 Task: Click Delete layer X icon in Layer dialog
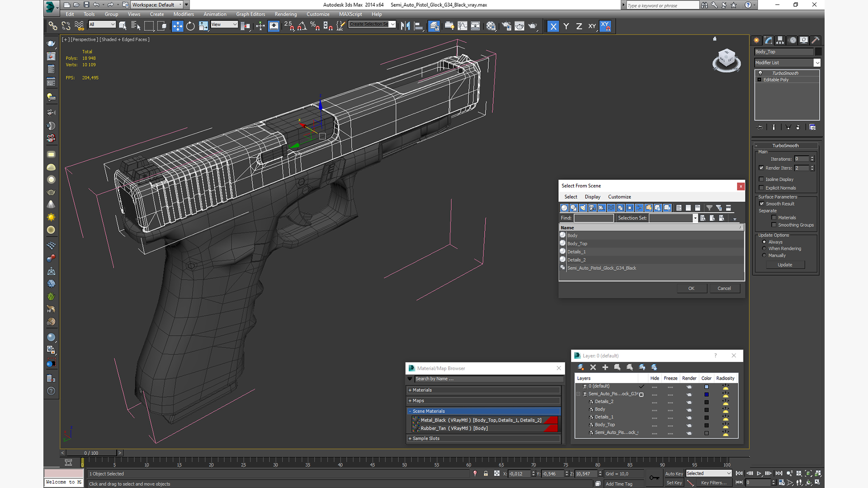coord(593,367)
